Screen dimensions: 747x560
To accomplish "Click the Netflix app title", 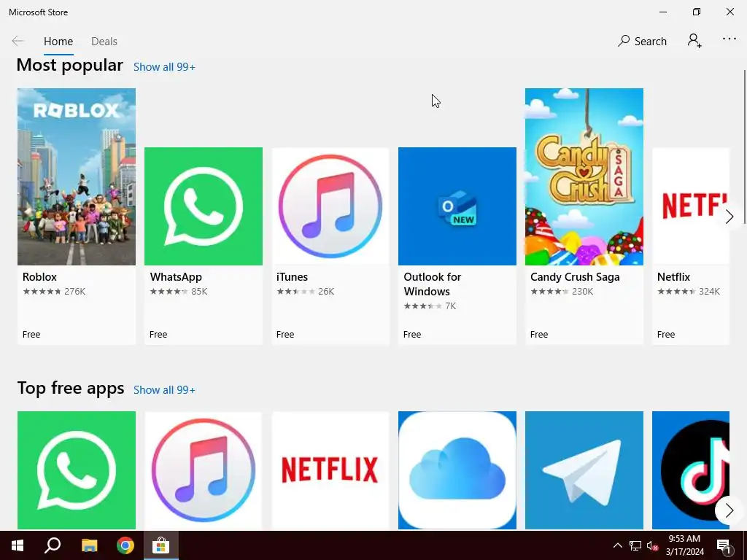I will (673, 276).
